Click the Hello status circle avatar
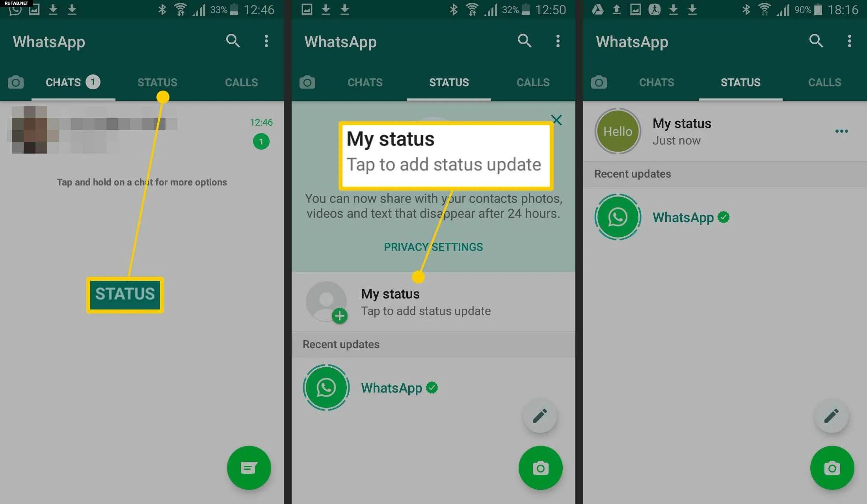 pyautogui.click(x=618, y=132)
